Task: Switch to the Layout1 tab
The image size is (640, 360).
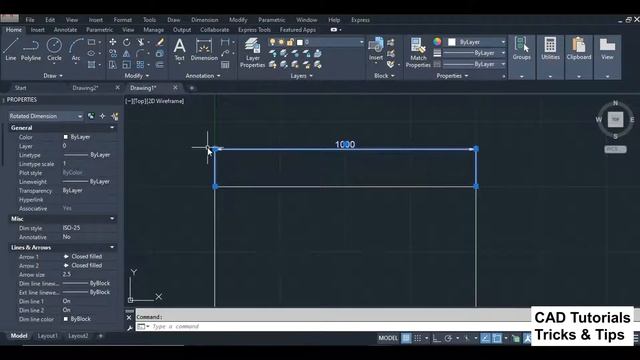Action: click(x=48, y=336)
